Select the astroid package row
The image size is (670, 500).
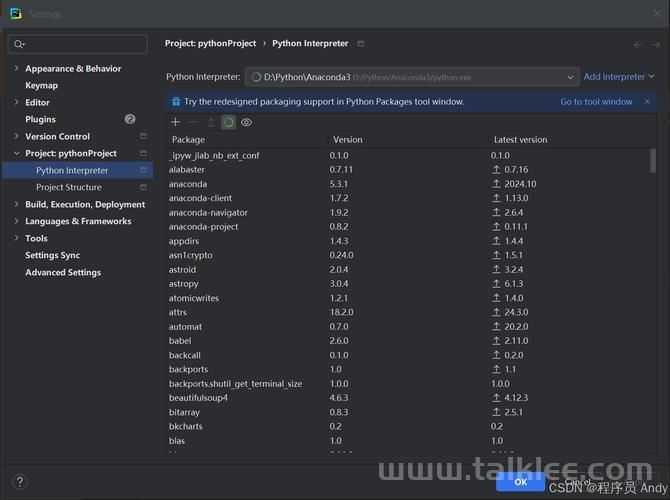408,270
